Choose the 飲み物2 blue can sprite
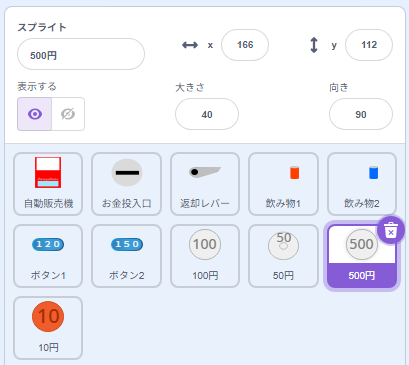 tap(362, 184)
